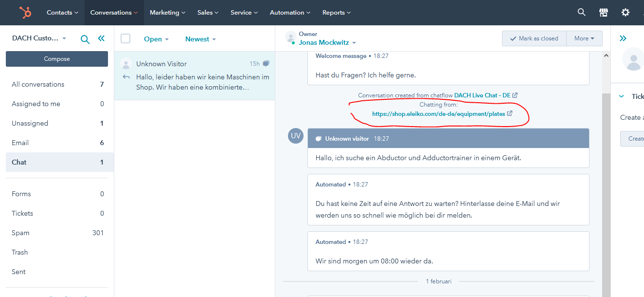
Task: Search the inbox with the magnifier icon
Action: click(x=85, y=39)
